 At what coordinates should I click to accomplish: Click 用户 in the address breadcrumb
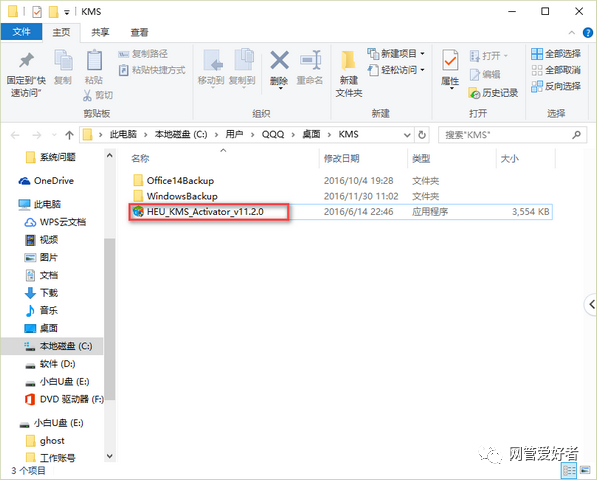tap(234, 134)
